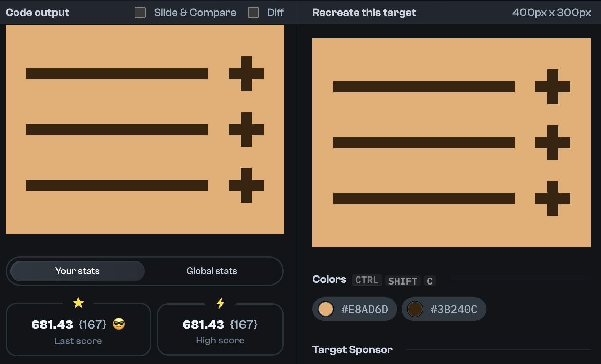This screenshot has height=364, width=601.
Task: Click the lightning bolt above High score
Action: point(220,303)
